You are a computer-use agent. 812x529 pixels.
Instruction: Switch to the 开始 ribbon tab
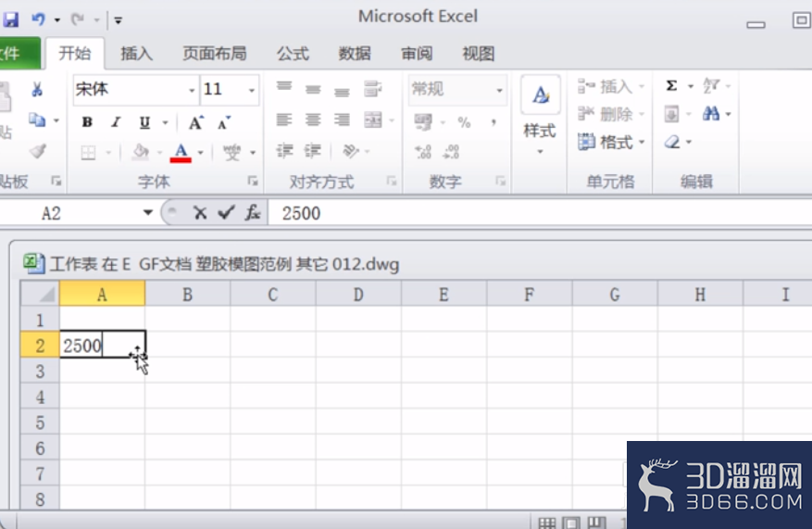point(75,54)
